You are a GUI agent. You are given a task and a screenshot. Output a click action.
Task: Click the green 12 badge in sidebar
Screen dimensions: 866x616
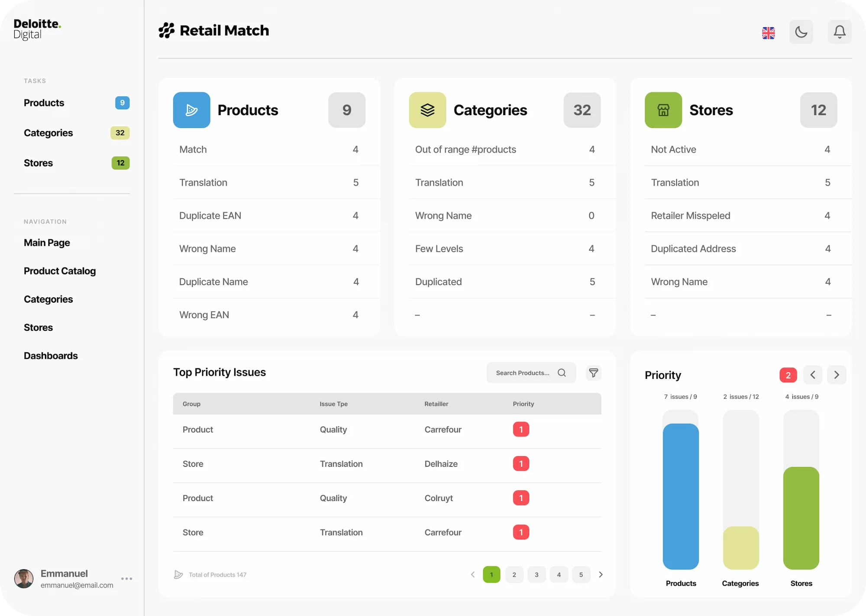120,163
